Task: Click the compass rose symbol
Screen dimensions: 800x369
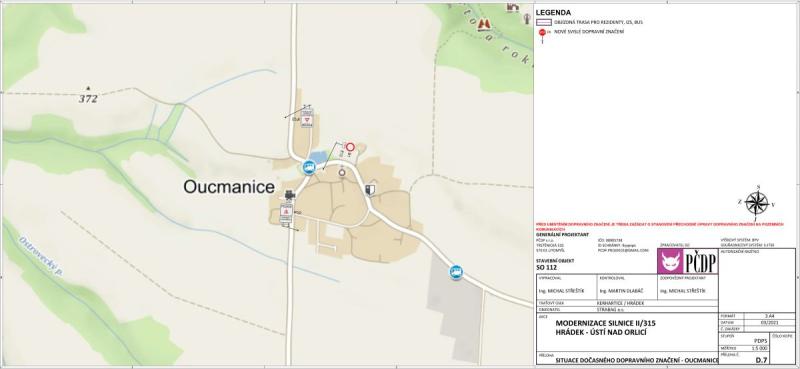Action: tap(756, 203)
